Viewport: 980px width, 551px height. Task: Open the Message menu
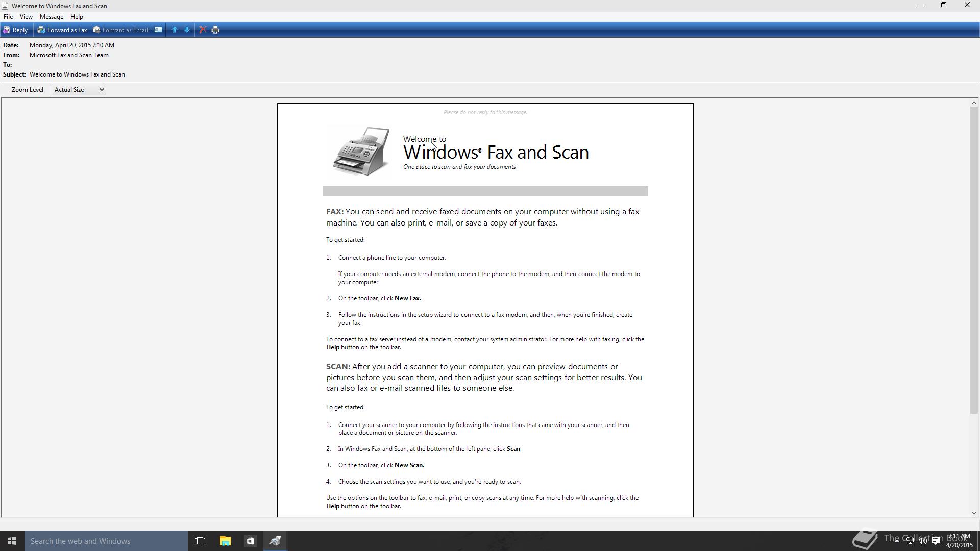52,17
